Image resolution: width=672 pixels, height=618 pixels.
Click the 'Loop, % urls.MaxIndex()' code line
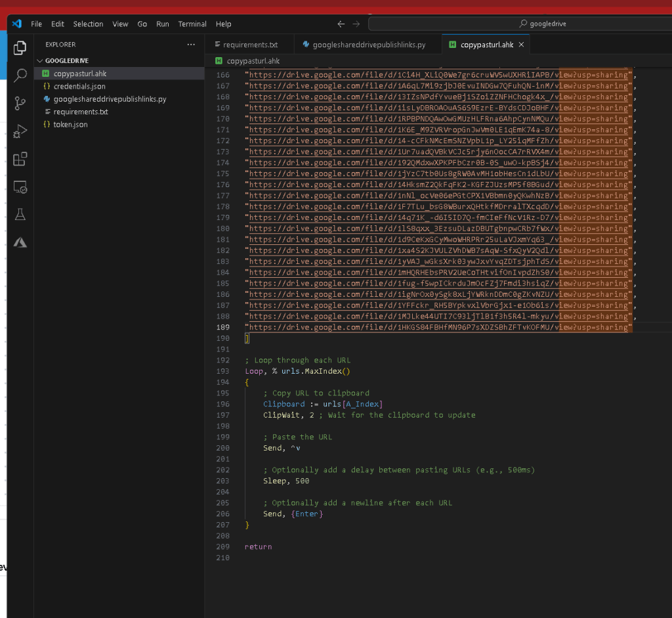tap(297, 372)
